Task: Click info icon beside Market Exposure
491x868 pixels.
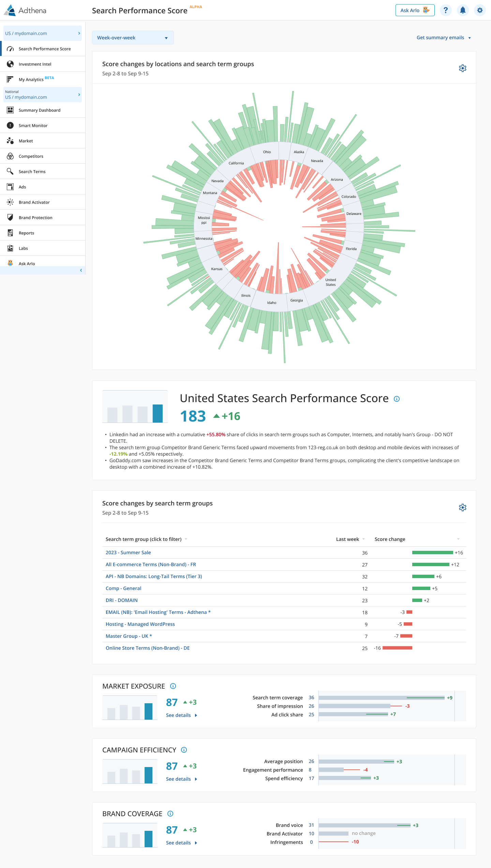Action: (173, 686)
